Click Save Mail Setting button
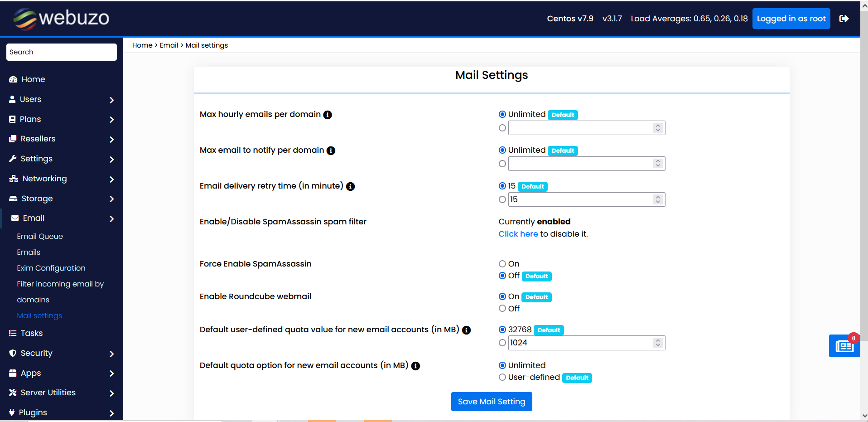The width and height of the screenshot is (868, 422). coord(492,402)
